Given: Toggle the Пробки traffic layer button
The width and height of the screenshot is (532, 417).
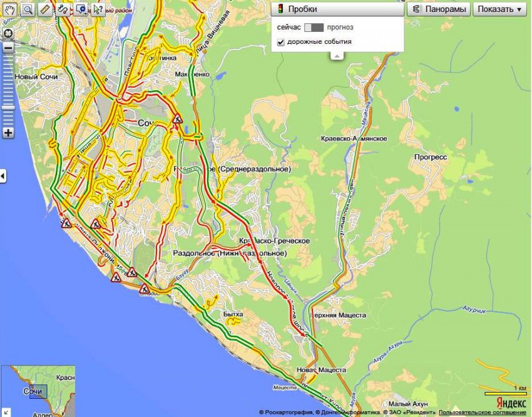Looking at the screenshot, I should click(337, 9).
